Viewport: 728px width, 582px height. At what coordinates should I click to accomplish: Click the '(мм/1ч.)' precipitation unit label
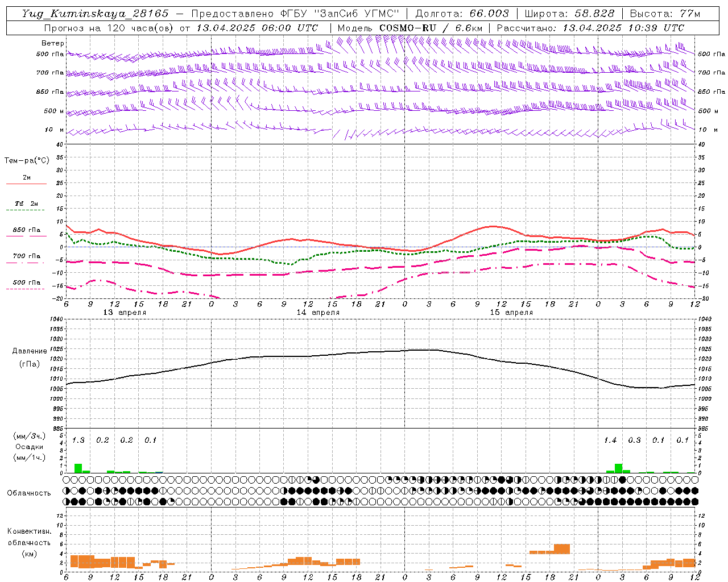click(30, 458)
